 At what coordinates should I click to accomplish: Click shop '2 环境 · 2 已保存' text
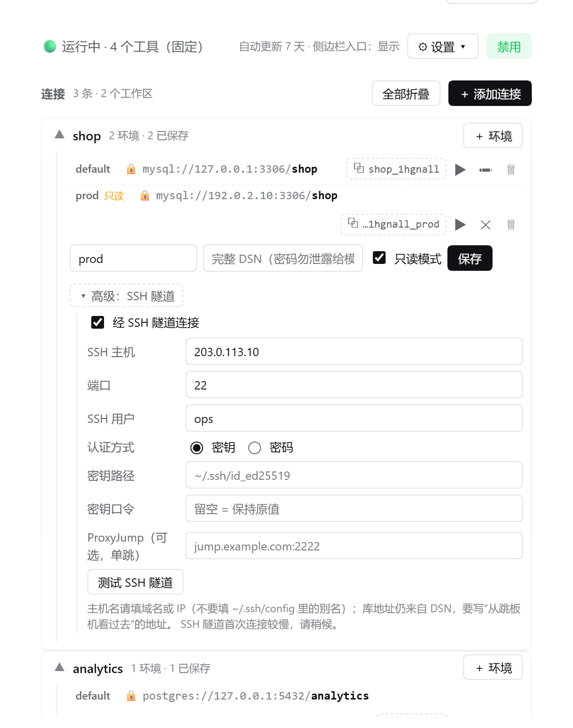(x=149, y=136)
